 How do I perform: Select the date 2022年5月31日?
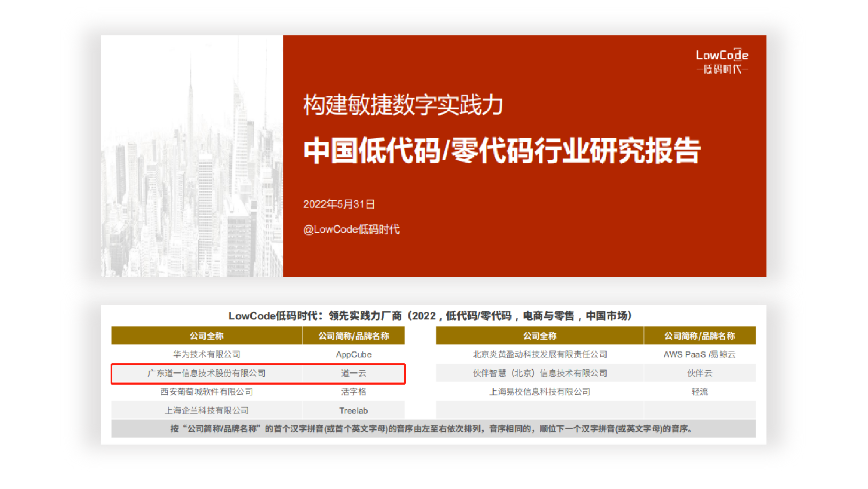pyautogui.click(x=339, y=204)
